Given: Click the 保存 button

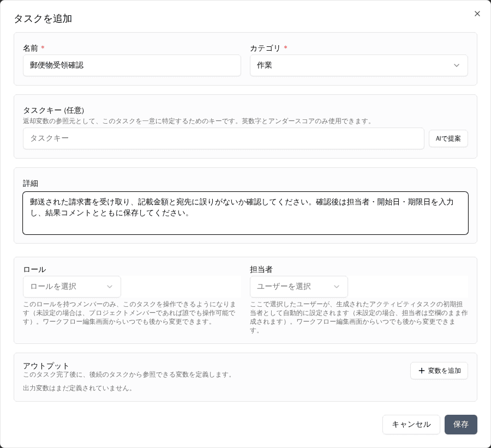Looking at the screenshot, I should click(460, 425).
